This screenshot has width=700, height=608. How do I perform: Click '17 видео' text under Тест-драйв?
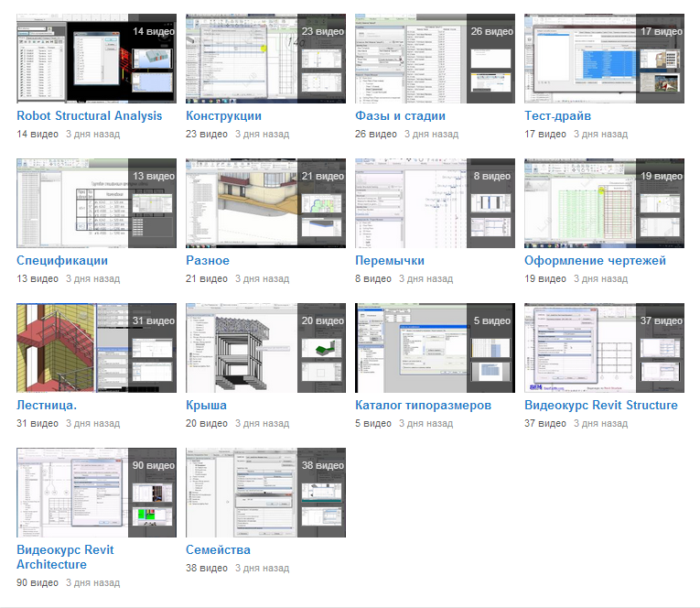545,134
